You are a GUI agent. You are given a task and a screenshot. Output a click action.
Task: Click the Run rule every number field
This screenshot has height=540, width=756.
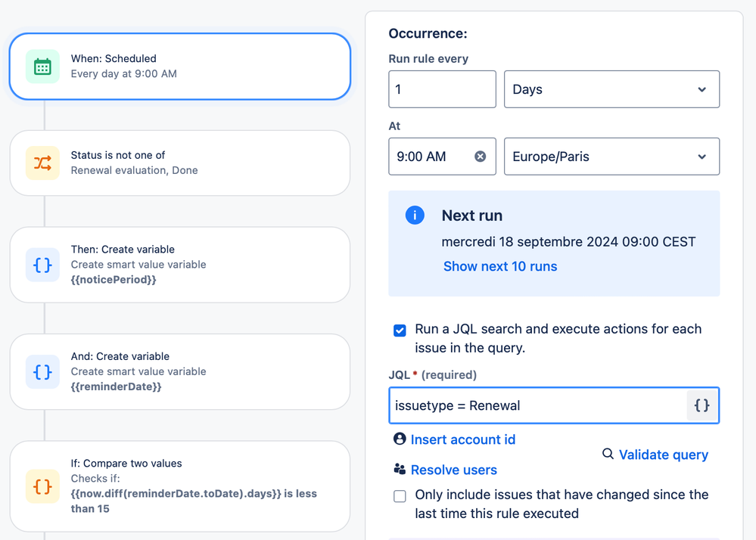click(x=442, y=89)
